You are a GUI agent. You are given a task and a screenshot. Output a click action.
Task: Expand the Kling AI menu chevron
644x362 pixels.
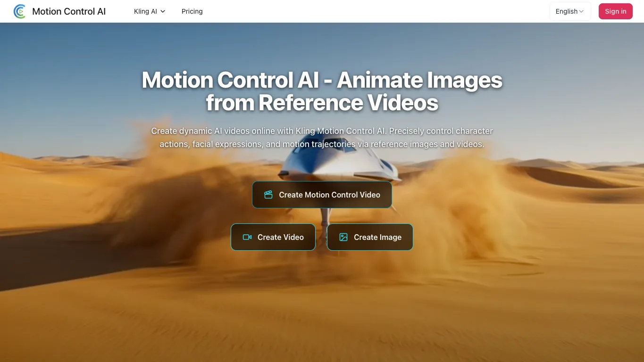[x=163, y=11]
